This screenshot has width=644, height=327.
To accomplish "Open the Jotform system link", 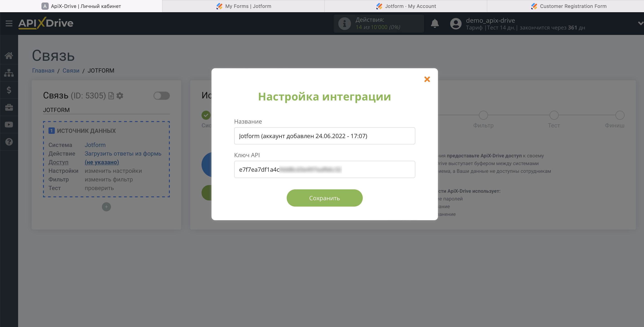I will pos(95,145).
